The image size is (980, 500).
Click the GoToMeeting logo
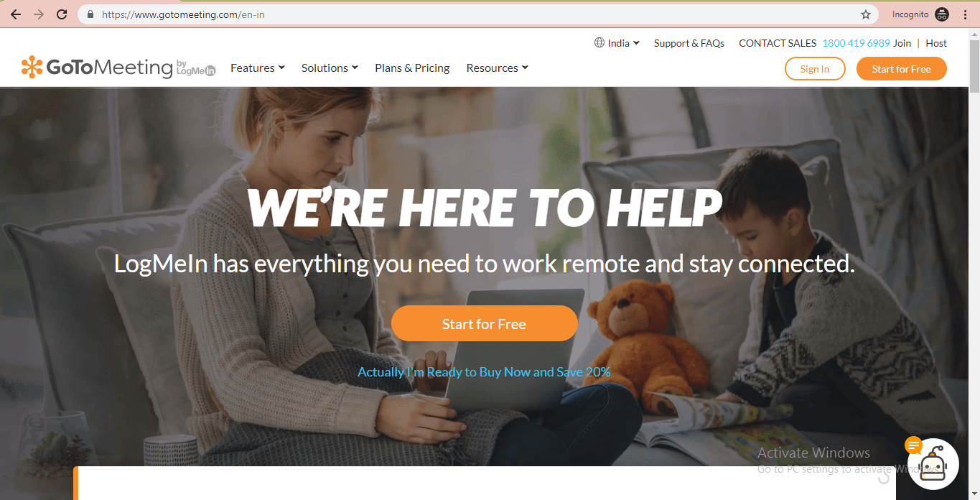118,68
